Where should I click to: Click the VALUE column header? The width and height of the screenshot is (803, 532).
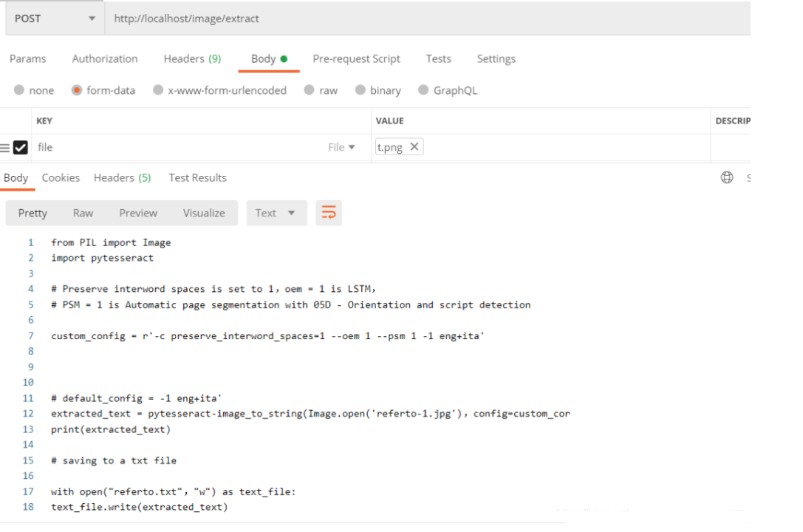coord(390,121)
